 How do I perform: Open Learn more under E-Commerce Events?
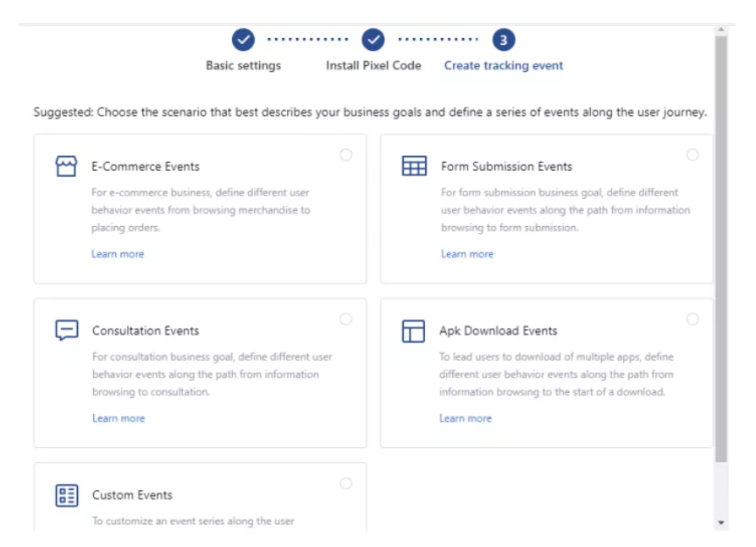tap(118, 254)
